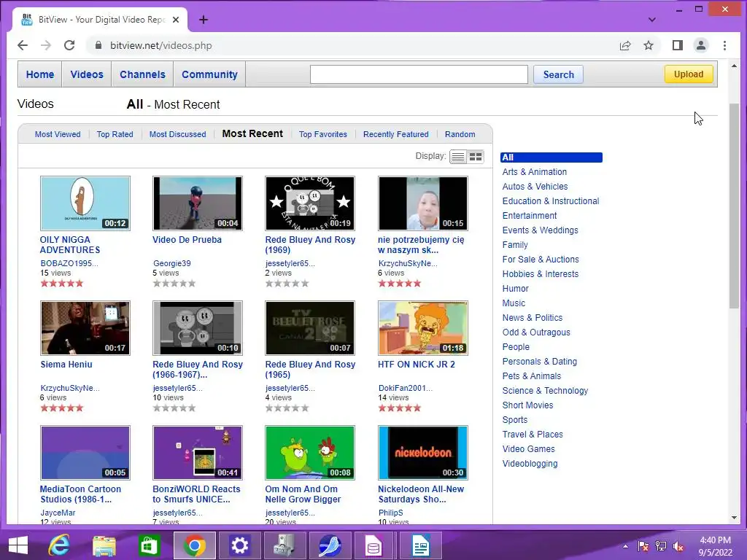This screenshot has width=747, height=560.
Task: Open Entertainment category
Action: (x=530, y=216)
